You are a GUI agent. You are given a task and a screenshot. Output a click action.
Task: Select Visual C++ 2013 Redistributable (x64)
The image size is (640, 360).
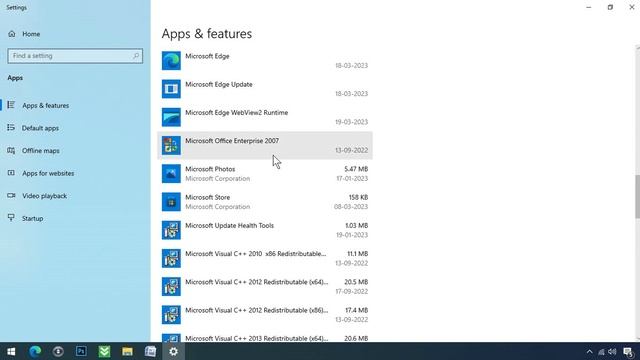[x=264, y=337]
